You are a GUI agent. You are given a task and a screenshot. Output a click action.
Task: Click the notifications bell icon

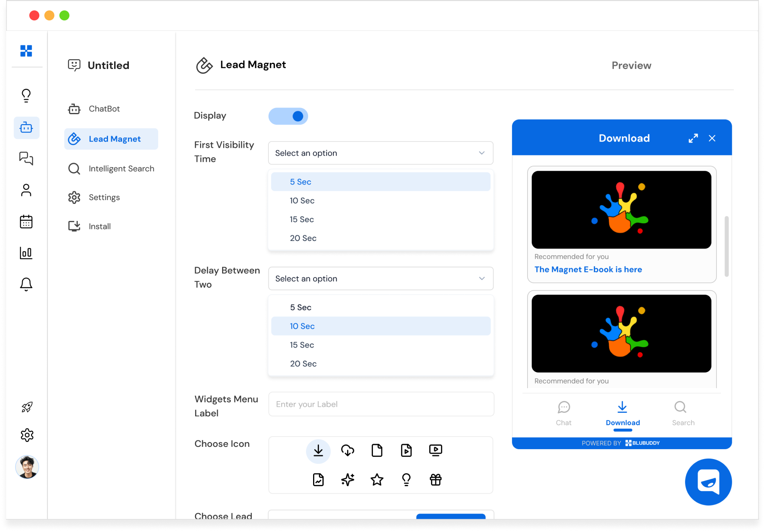click(25, 285)
